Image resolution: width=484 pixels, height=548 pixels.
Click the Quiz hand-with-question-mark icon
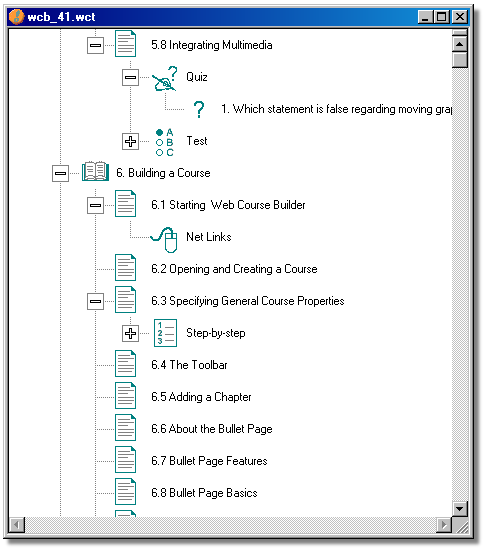[165, 79]
